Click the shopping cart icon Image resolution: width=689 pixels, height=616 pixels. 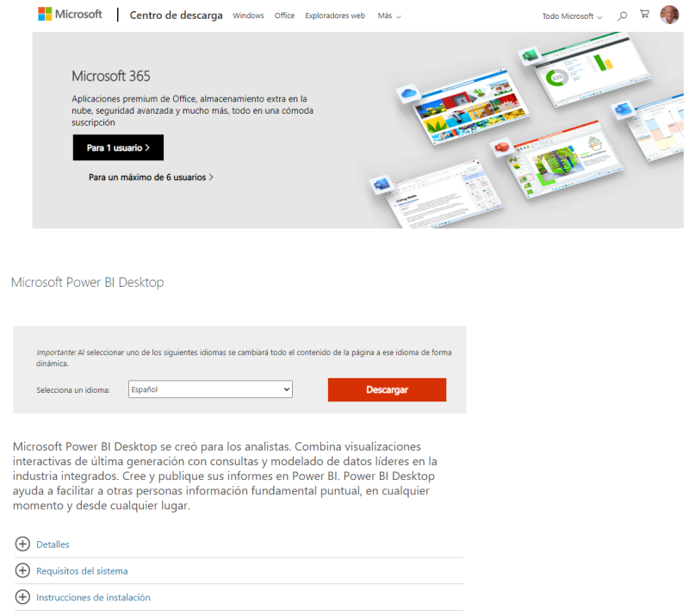pyautogui.click(x=643, y=15)
